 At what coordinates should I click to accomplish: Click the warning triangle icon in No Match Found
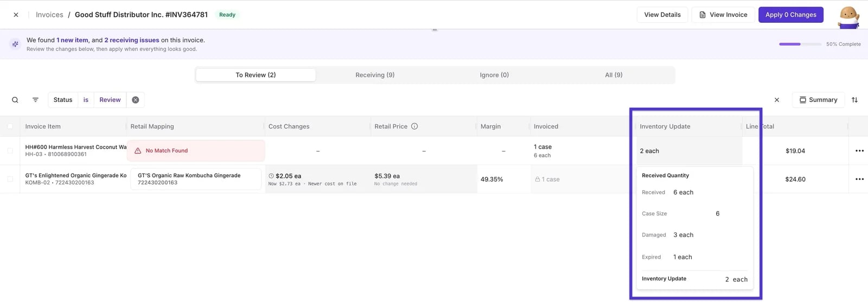pos(138,151)
